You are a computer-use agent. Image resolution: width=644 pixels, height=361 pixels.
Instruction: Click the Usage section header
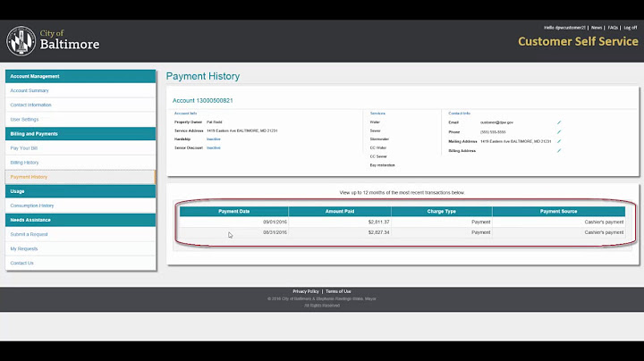80,191
